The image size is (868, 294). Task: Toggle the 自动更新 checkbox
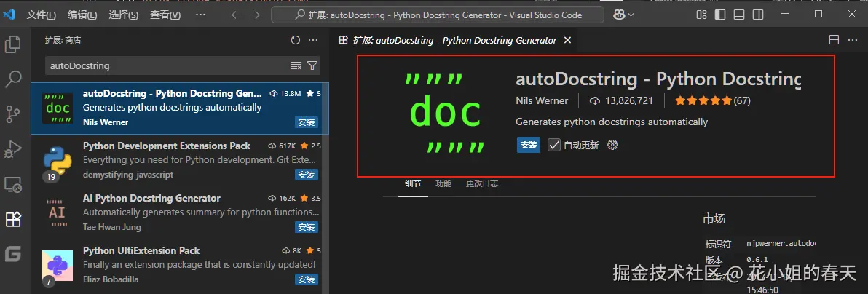[x=554, y=145]
